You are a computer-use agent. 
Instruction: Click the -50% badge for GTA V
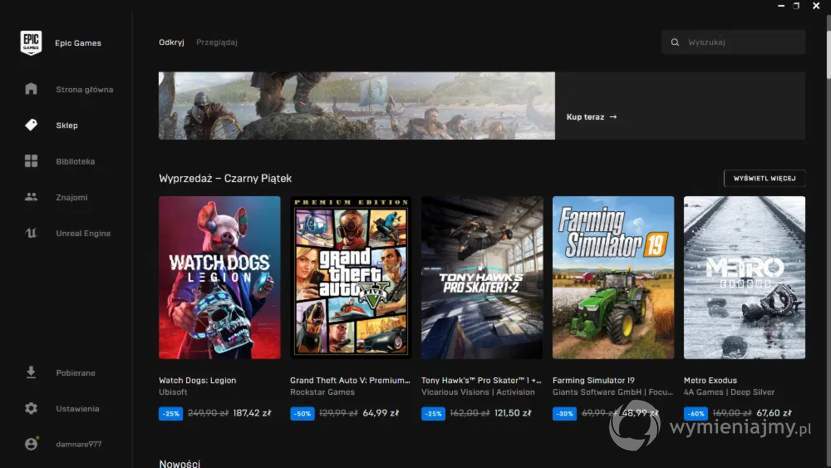pos(302,413)
